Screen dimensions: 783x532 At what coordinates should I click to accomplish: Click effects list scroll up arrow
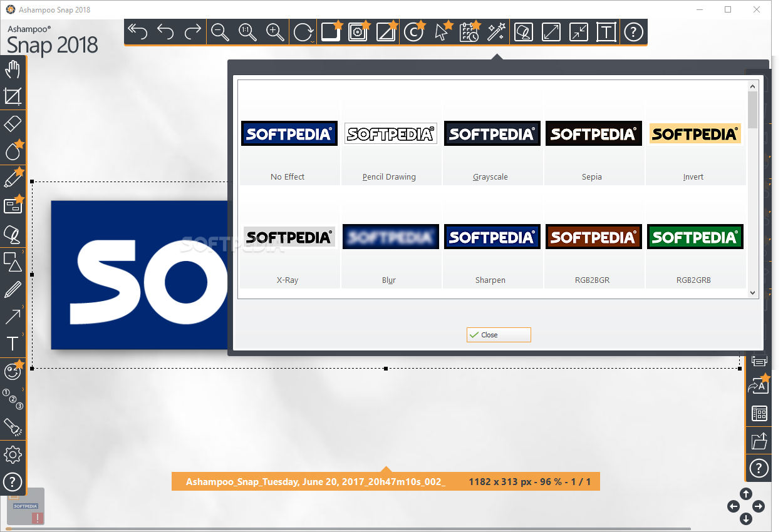tap(753, 86)
